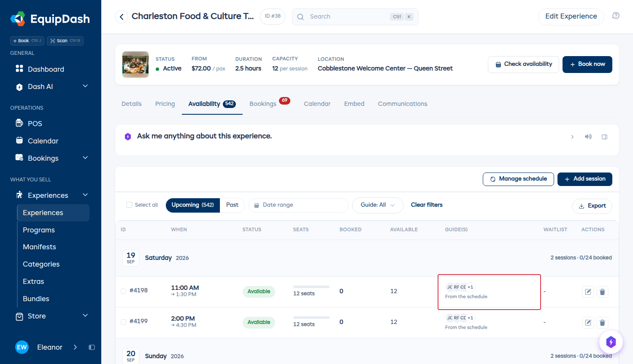The width and height of the screenshot is (633, 364).
Task: Check the box for session #4198
Action: [x=123, y=291]
